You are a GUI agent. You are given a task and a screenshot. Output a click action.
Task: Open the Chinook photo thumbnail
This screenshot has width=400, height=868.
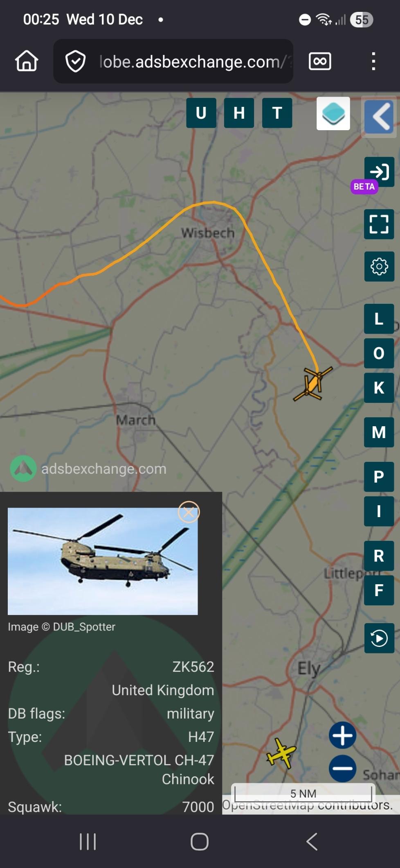tap(103, 561)
